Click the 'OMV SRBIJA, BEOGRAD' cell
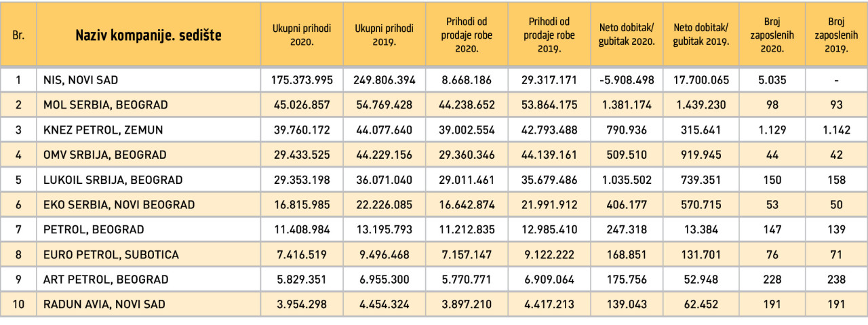This screenshot has height=325, width=868. click(x=149, y=155)
